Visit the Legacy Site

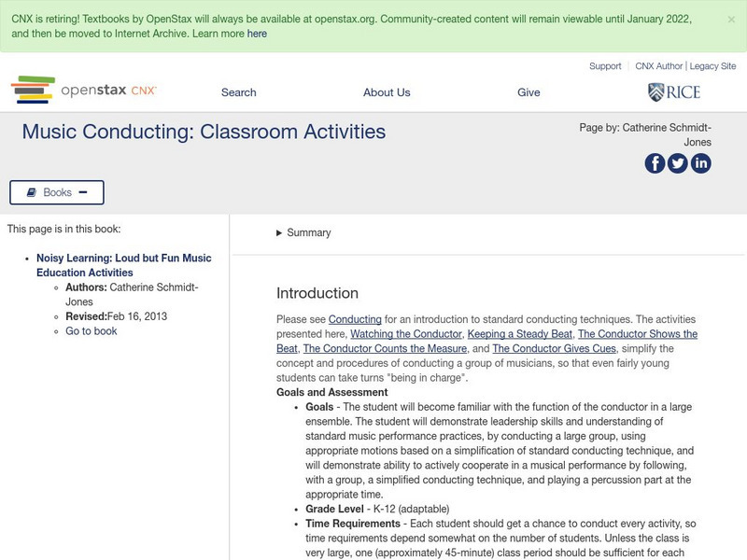point(712,66)
